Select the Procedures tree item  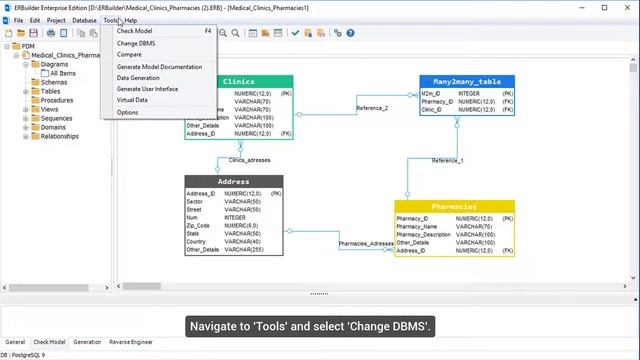point(57,100)
